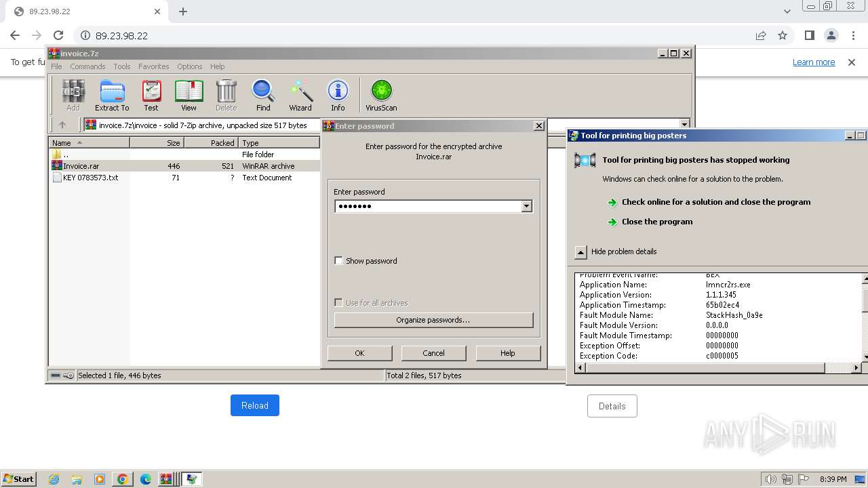This screenshot has width=868, height=488.
Task: Click into the Enter password field
Action: [427, 206]
